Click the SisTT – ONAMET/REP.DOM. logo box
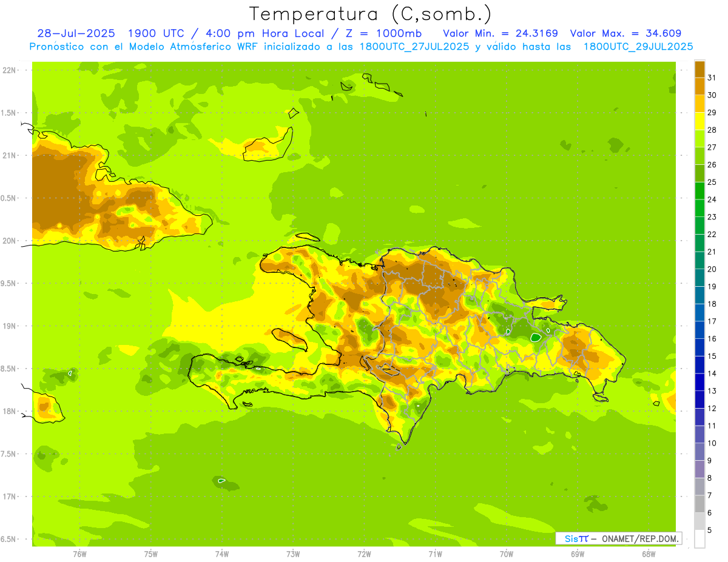 click(618, 538)
